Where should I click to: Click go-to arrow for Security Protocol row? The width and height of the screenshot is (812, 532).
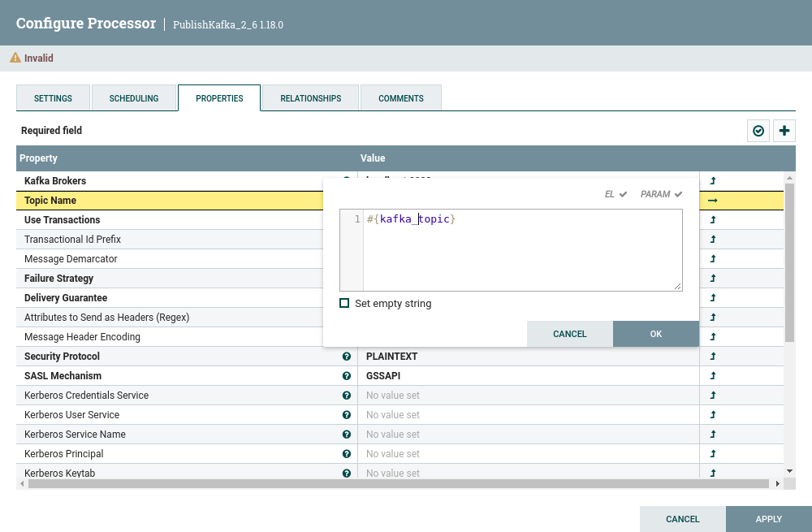coord(713,357)
